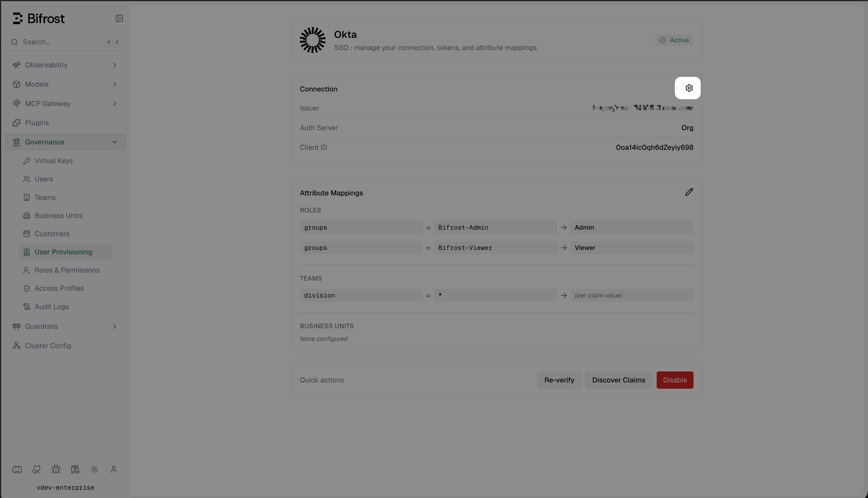868x498 pixels.
Task: Click the Client ID value 0oa14ic0qh6dZeyiy698
Action: (x=654, y=147)
